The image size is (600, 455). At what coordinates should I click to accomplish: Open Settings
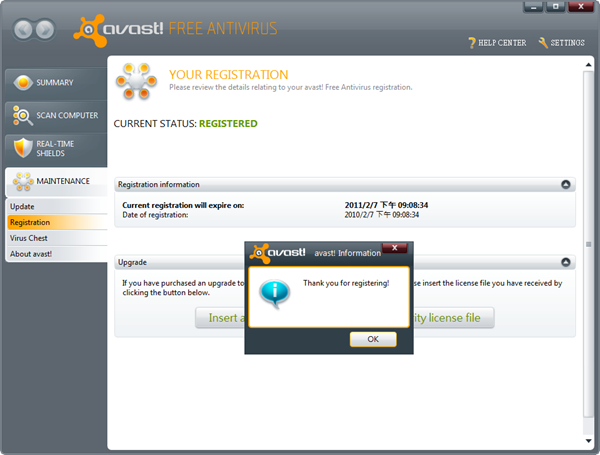(561, 43)
